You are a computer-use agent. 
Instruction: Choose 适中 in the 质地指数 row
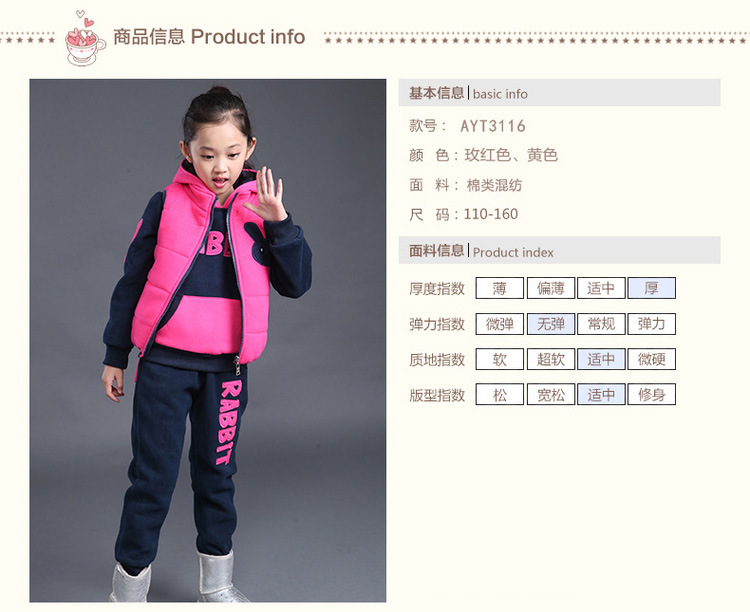point(601,359)
